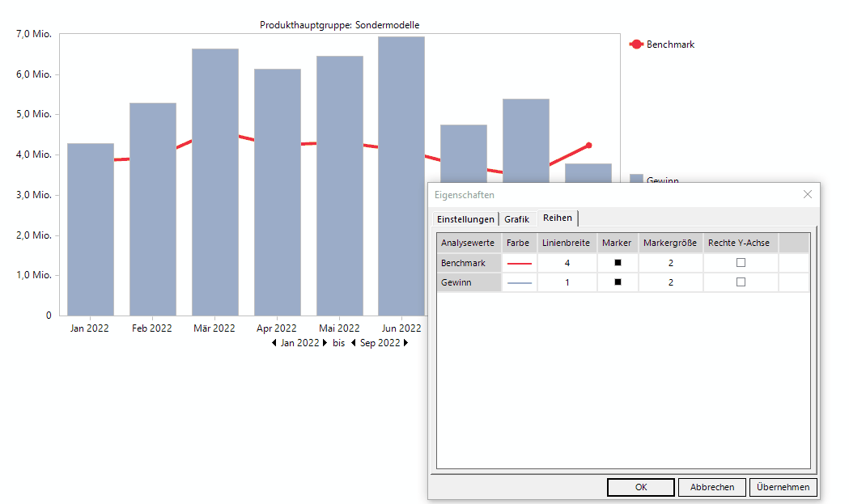
Task: Click the red Benchmark color line swatch
Action: pyautogui.click(x=519, y=264)
